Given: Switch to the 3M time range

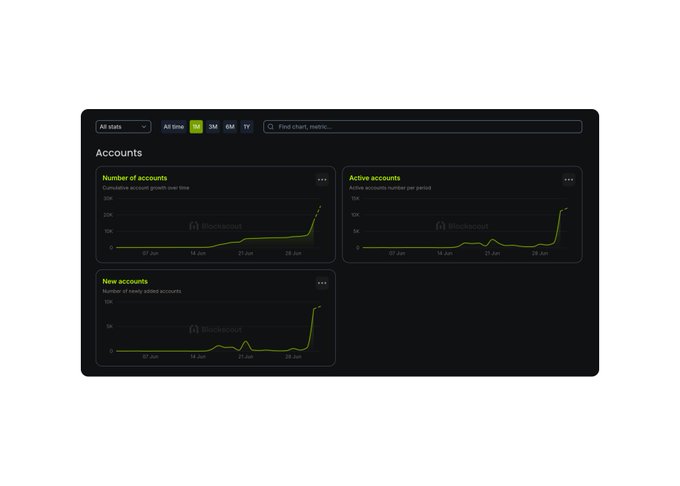Looking at the screenshot, I should [x=213, y=127].
